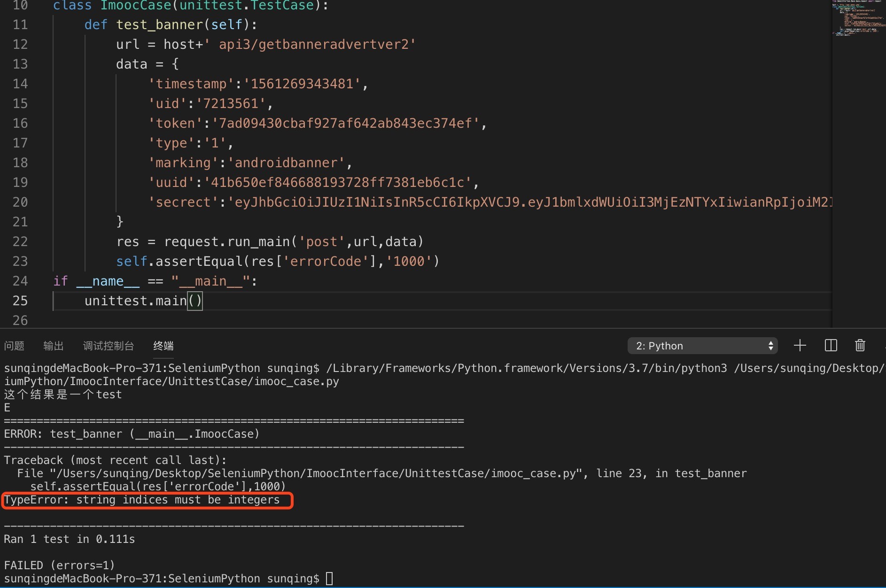Create a new terminal with plus icon
Viewport: 886px width, 588px height.
click(800, 346)
